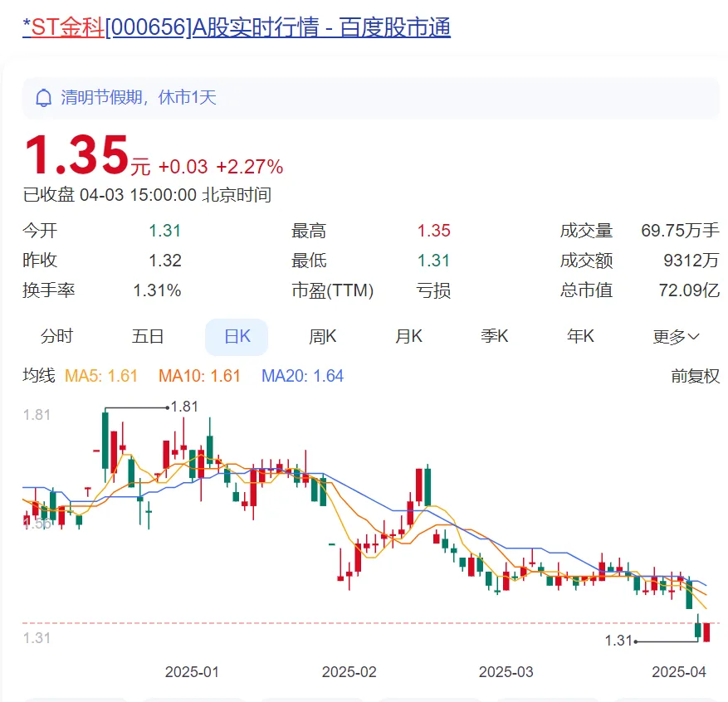This screenshot has width=728, height=702.
Task: Toggle the MA10 moving average legend
Action: (x=199, y=376)
